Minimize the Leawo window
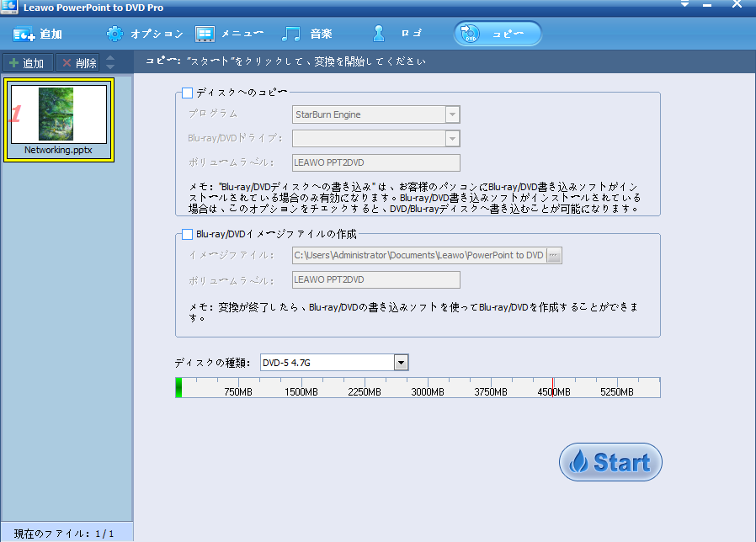The height and width of the screenshot is (542, 756). click(707, 5)
